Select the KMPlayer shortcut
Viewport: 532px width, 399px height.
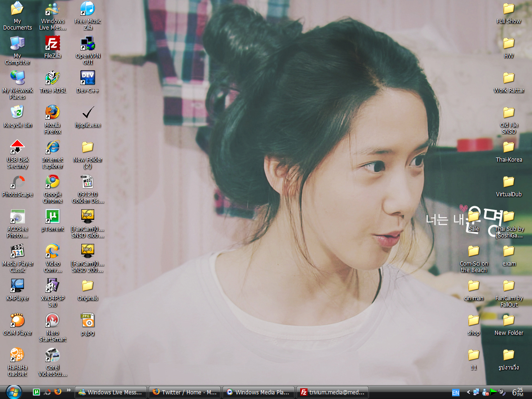pyautogui.click(x=17, y=290)
